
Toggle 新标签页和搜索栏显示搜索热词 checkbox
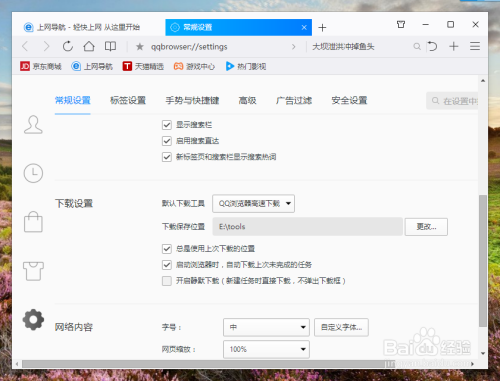coord(167,157)
